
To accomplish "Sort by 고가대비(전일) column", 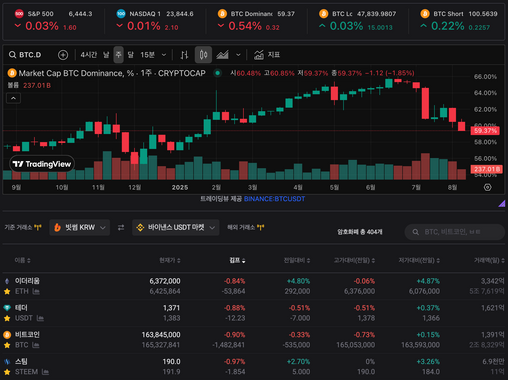I will 354,260.
